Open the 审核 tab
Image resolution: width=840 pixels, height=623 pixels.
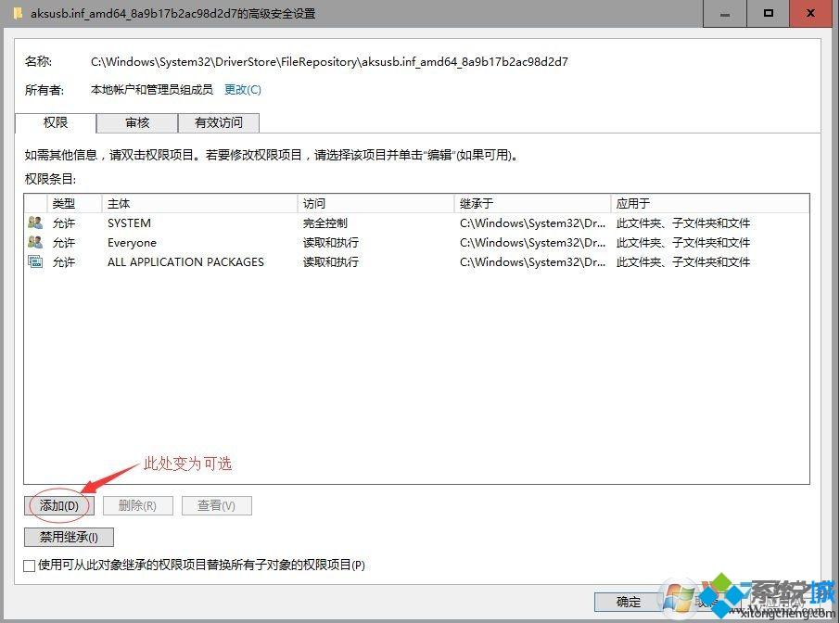click(x=137, y=122)
